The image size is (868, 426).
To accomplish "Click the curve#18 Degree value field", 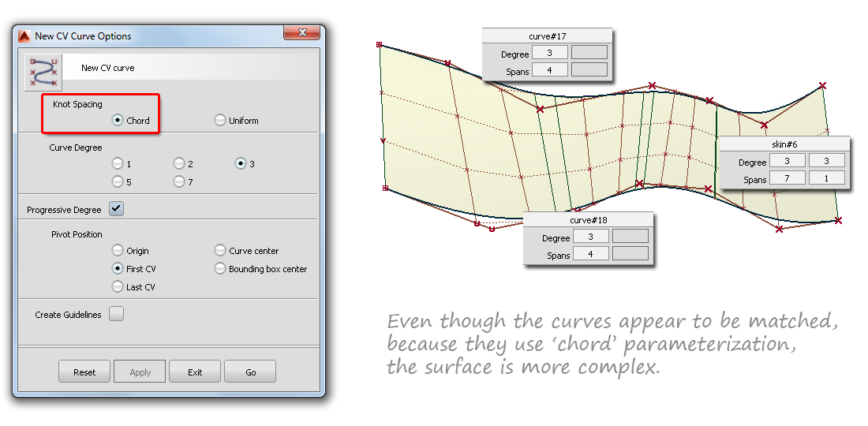I will (591, 237).
